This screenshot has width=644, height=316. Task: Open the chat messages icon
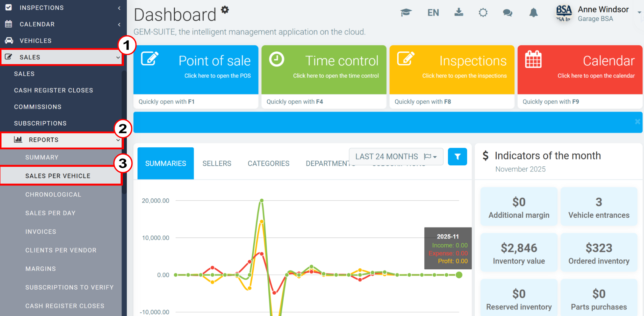click(x=508, y=12)
